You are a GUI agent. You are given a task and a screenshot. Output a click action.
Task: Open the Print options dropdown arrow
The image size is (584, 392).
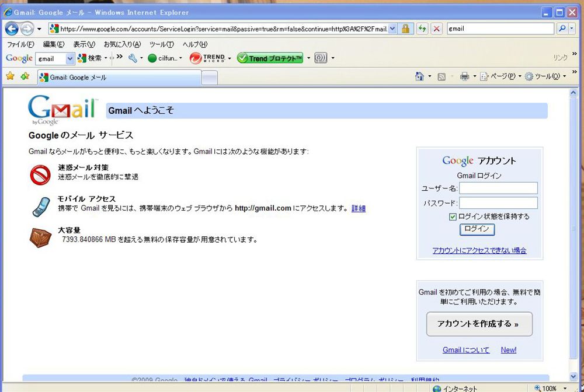click(x=474, y=76)
